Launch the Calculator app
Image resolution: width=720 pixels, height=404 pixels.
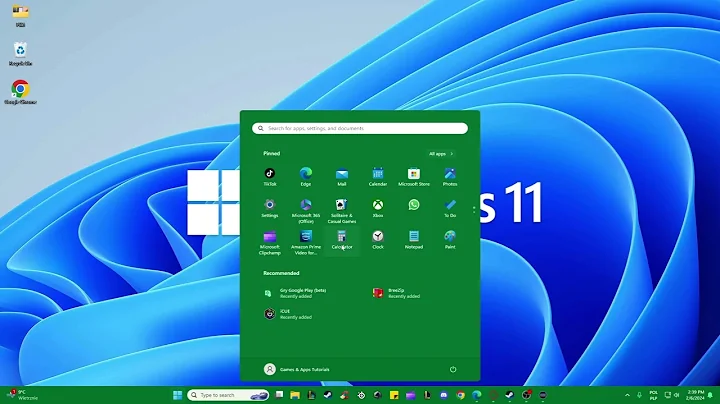(x=342, y=240)
